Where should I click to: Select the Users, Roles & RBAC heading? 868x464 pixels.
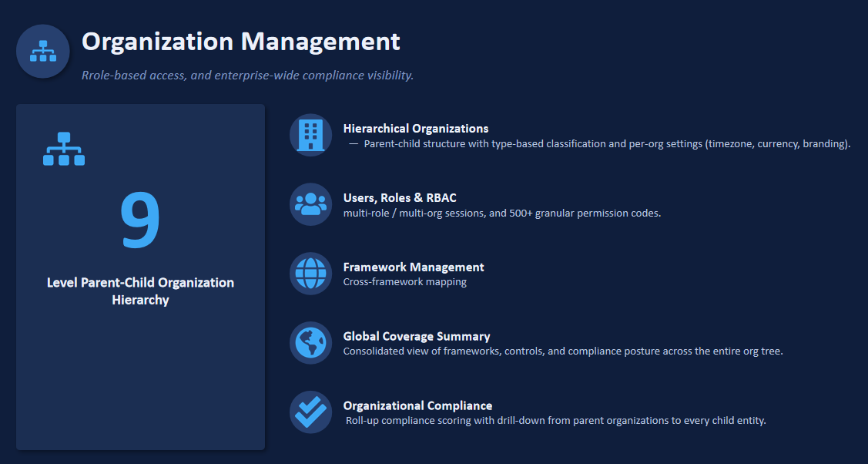pos(400,197)
